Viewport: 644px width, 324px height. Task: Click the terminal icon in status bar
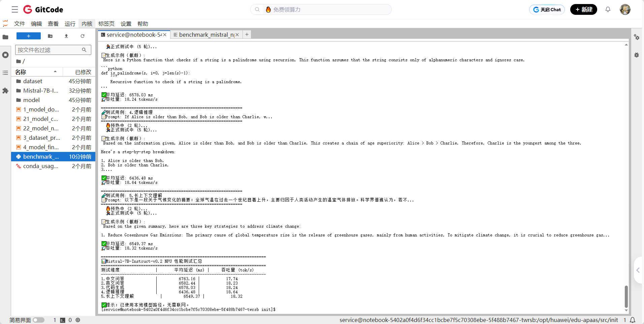63,320
